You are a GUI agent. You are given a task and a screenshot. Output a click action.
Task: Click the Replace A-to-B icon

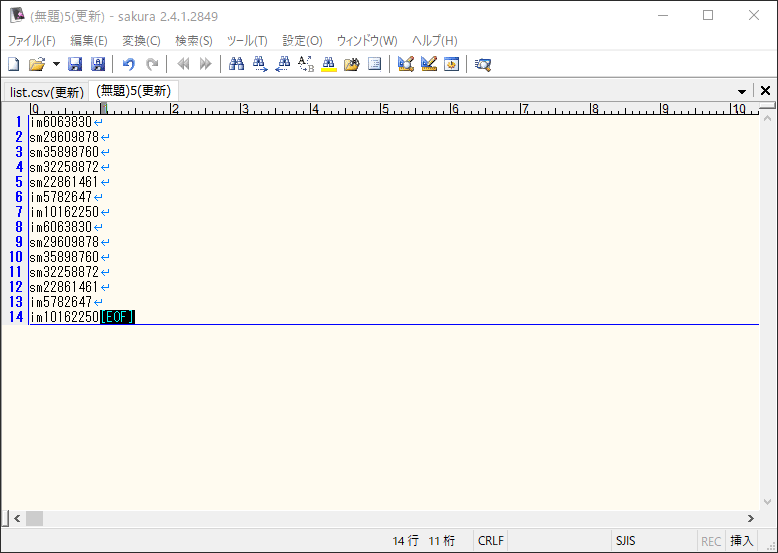[306, 64]
